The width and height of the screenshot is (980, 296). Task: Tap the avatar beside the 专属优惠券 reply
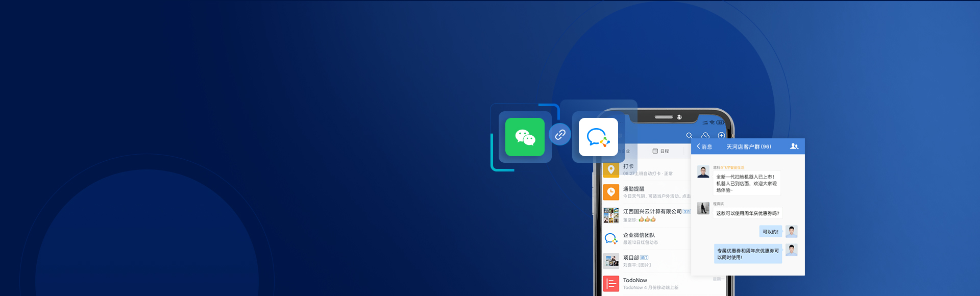[x=791, y=250]
